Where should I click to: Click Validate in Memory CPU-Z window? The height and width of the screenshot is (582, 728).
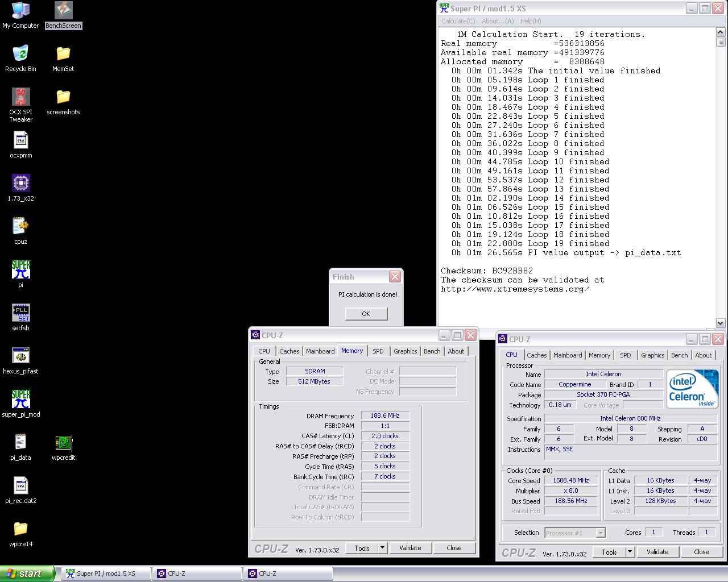point(410,548)
